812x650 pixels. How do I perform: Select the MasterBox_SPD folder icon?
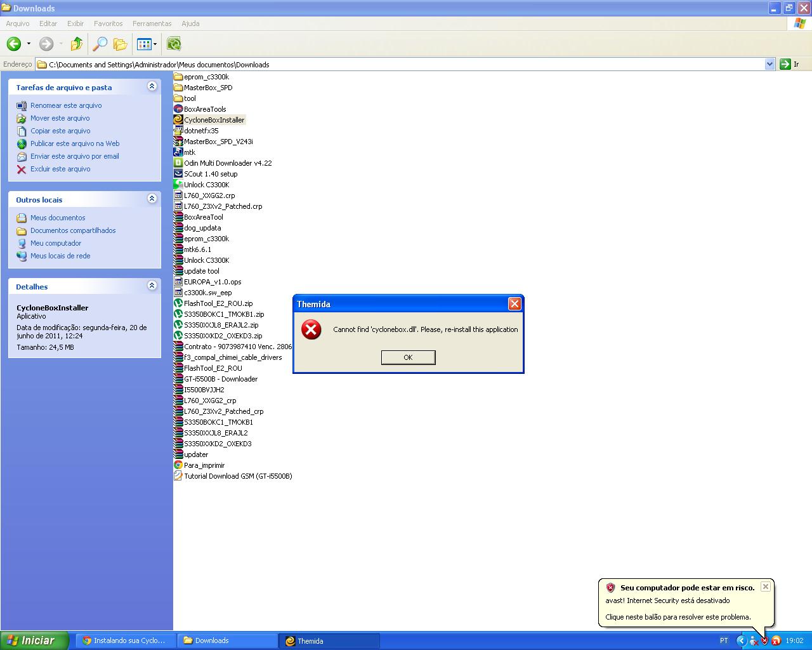coord(178,88)
